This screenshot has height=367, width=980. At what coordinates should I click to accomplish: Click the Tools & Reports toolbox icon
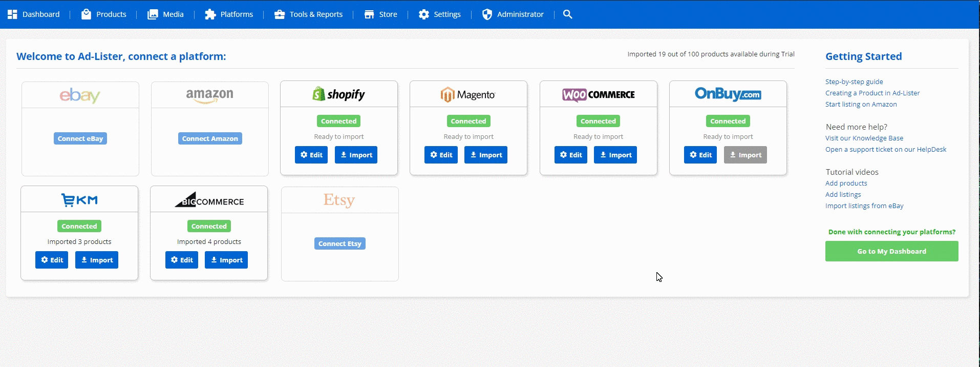coord(280,14)
